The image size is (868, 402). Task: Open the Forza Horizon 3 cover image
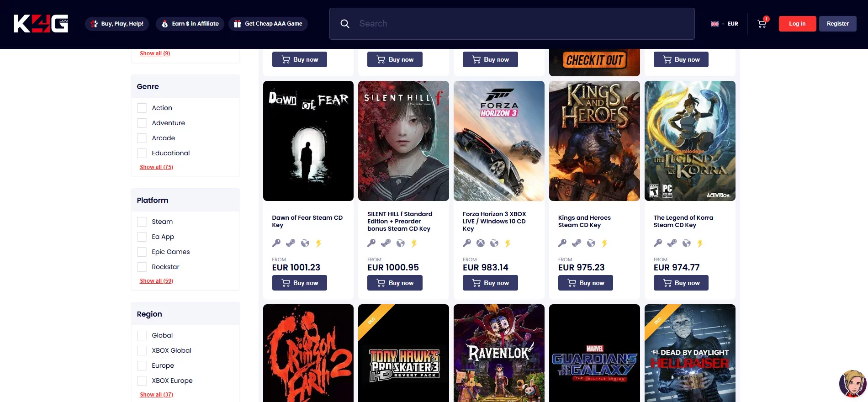(499, 141)
